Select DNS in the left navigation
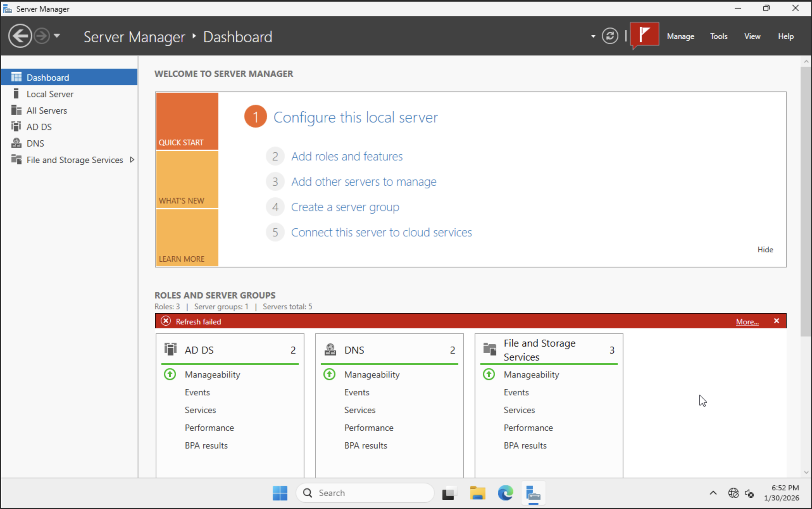812x509 pixels. [35, 143]
